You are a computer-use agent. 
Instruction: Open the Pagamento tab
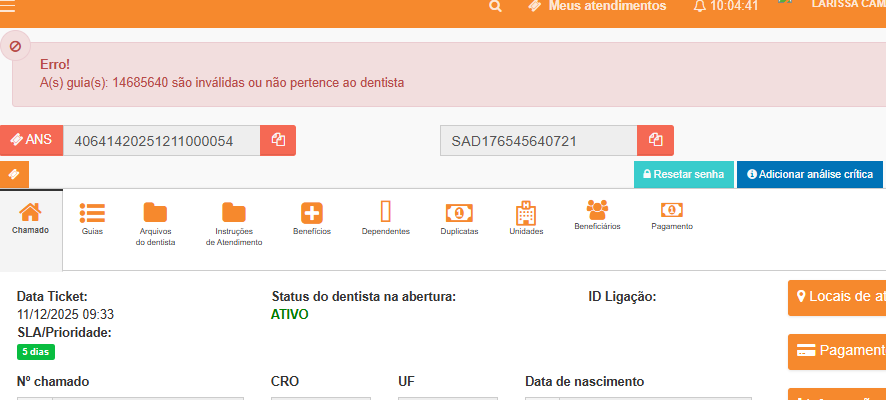tap(672, 216)
